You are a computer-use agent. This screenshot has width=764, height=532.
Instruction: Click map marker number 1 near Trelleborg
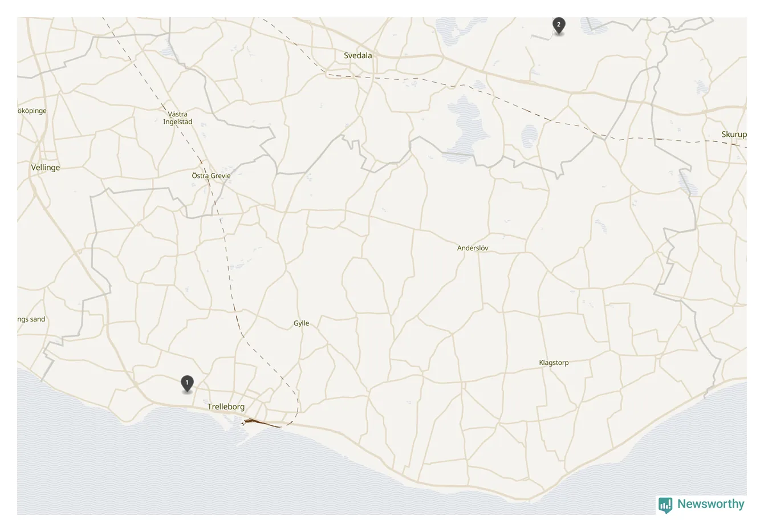[x=187, y=383]
